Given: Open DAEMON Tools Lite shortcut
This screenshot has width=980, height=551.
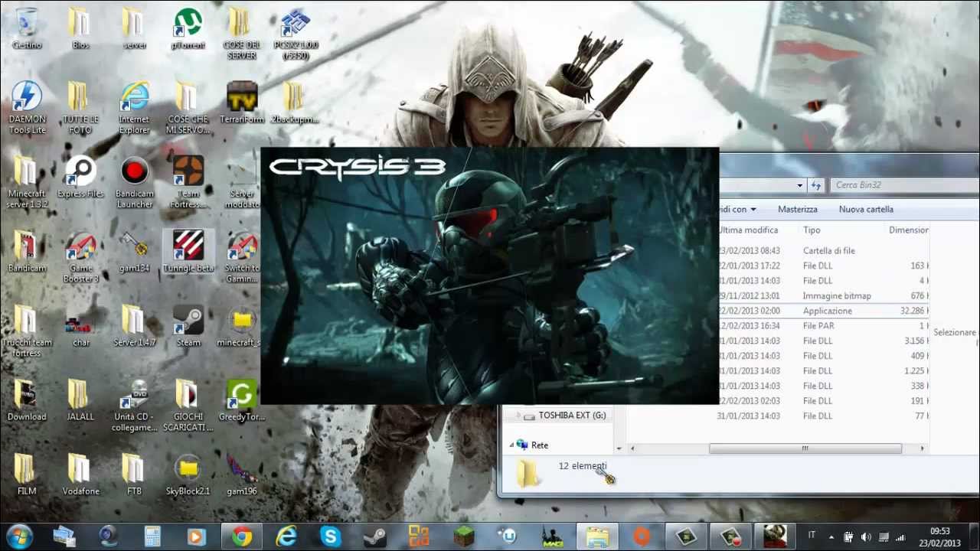Looking at the screenshot, I should [27, 108].
